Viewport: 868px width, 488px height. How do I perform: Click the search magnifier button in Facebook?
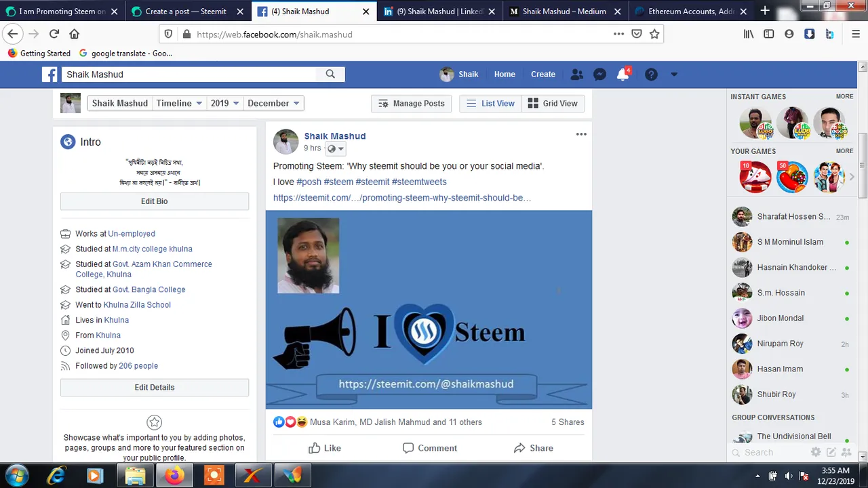(x=330, y=75)
